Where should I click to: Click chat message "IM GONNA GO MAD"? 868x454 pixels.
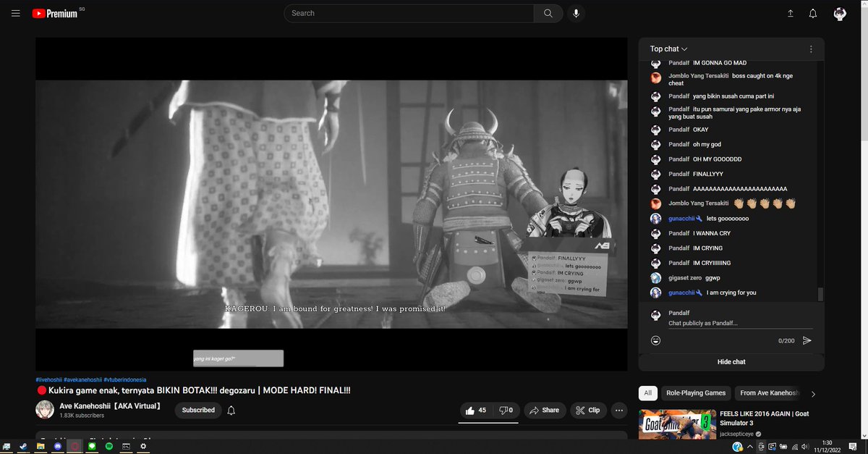[x=720, y=63]
